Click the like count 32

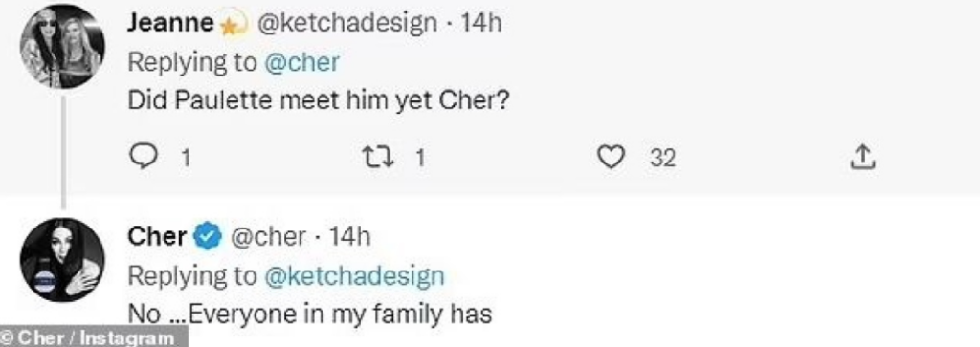[662, 158]
